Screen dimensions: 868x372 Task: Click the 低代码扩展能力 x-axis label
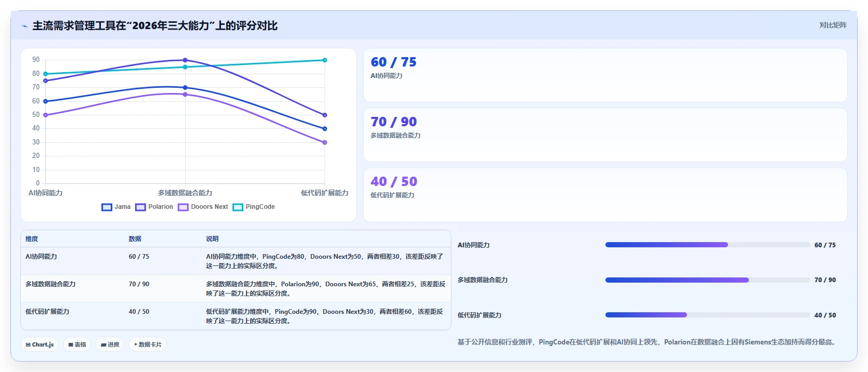[x=325, y=193]
